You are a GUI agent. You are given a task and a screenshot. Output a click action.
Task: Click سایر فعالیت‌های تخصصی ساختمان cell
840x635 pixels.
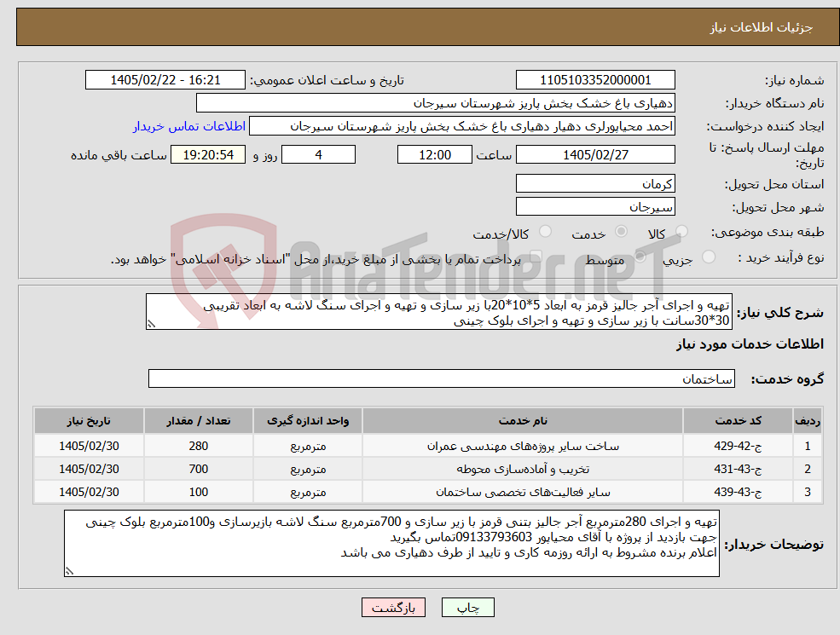pos(522,492)
